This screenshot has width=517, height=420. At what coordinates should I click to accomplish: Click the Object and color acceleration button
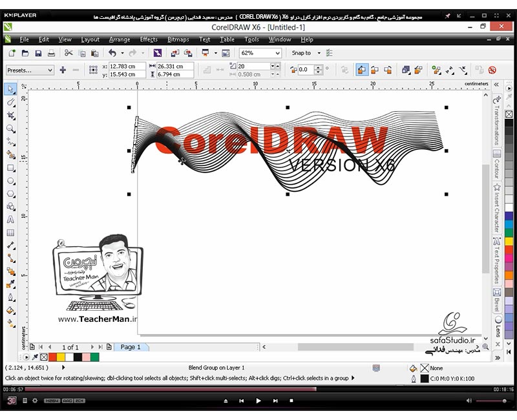click(406, 70)
